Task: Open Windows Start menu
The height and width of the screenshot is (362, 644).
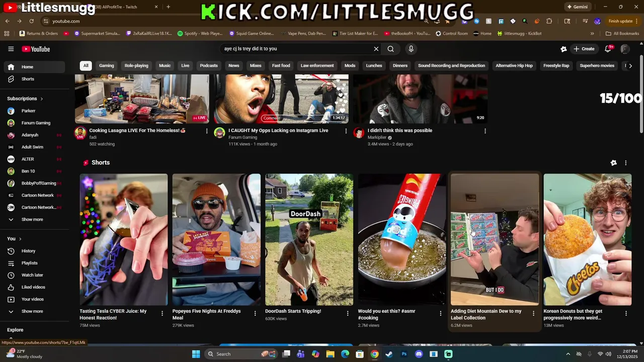Action: point(196,354)
